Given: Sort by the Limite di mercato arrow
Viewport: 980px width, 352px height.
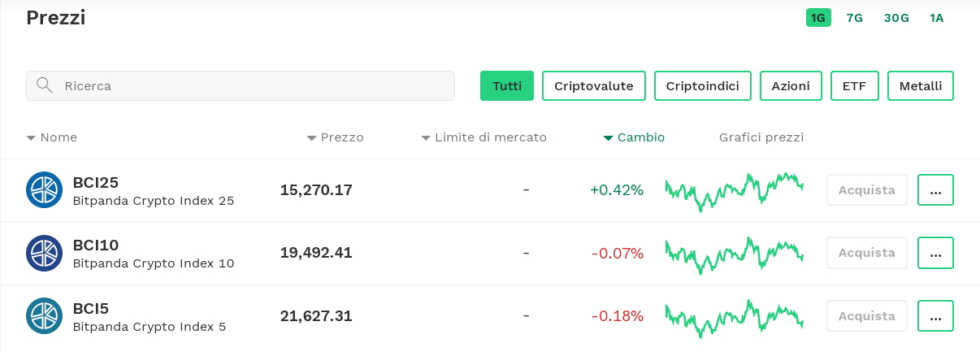Looking at the screenshot, I should (x=426, y=138).
